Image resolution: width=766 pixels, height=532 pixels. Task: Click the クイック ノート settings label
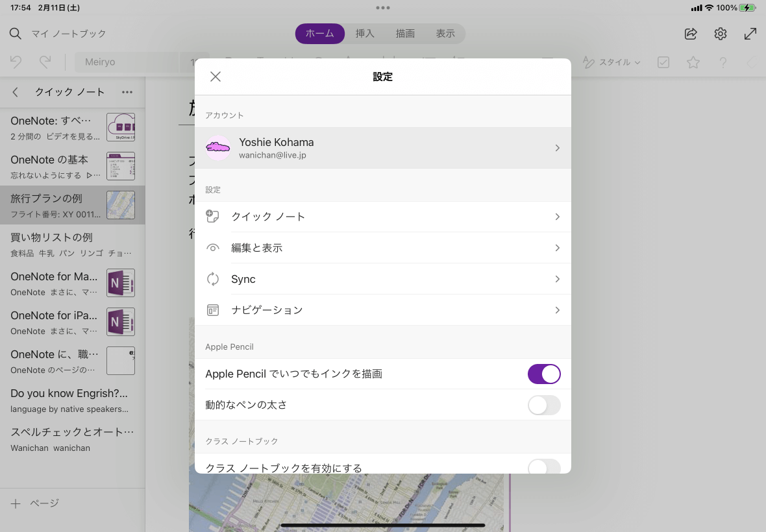(268, 217)
